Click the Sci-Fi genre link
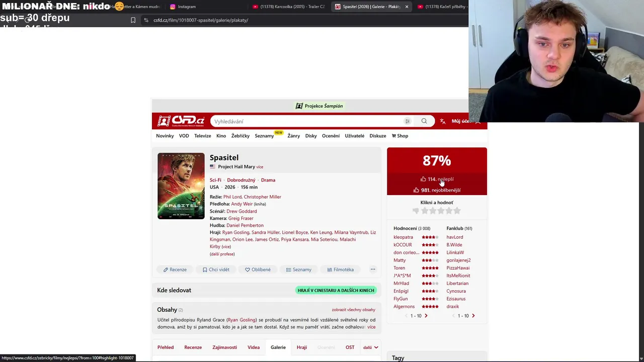The width and height of the screenshot is (644, 362). point(215,180)
